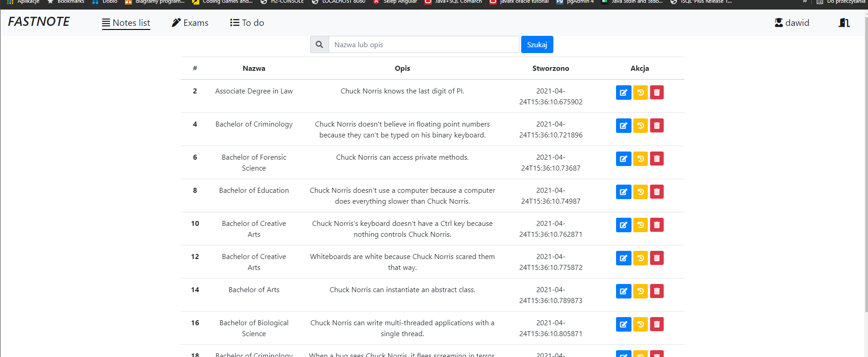Select timestamp 2021-04-24T15:36:10.675902
Viewport: 868px width, 357px height.
(551, 97)
